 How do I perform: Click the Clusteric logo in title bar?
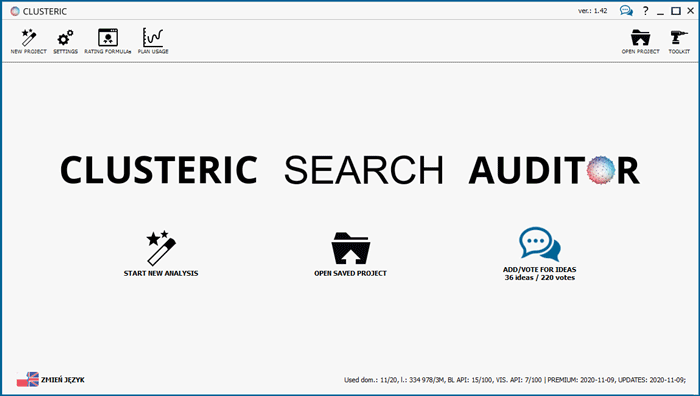pos(15,11)
